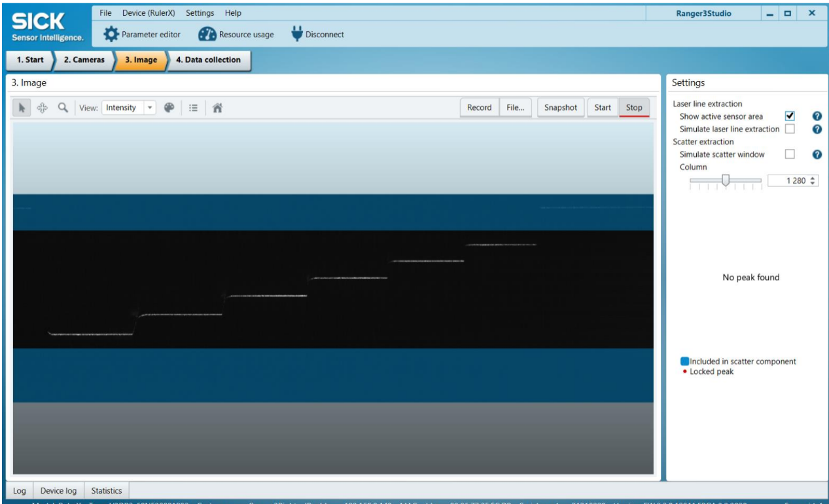
Task: Increment the Column value stepper
Action: coord(813,178)
